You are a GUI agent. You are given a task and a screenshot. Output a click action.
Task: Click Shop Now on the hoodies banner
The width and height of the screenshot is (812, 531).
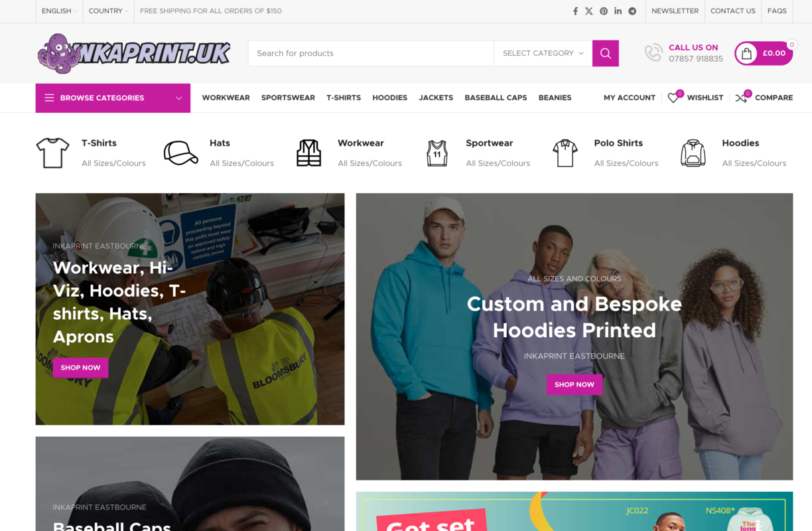574,384
